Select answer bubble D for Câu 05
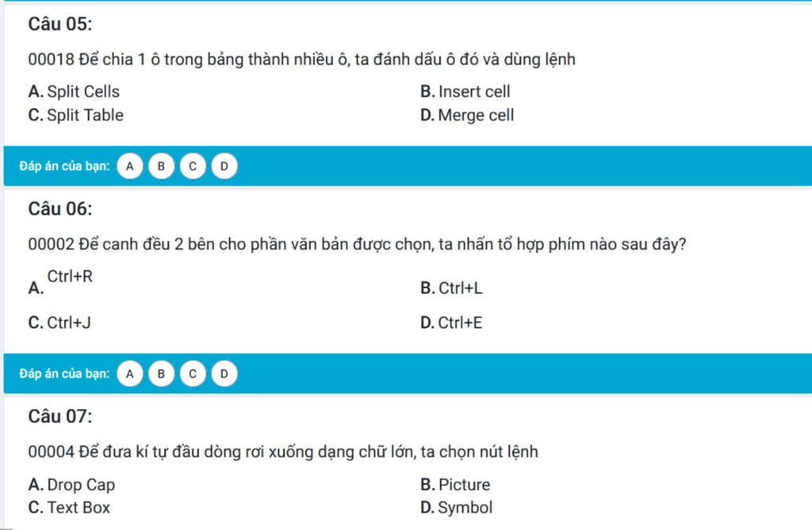 click(x=224, y=166)
